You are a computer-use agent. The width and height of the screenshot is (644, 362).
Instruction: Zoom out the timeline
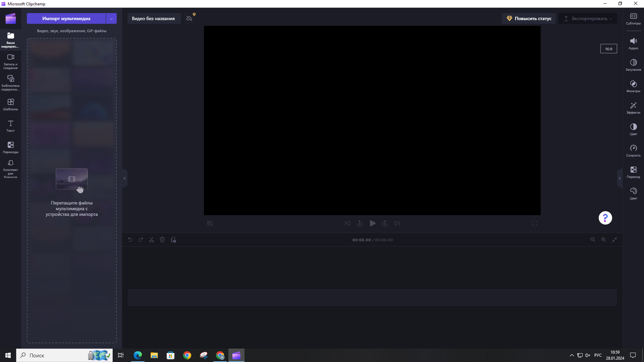point(593,240)
